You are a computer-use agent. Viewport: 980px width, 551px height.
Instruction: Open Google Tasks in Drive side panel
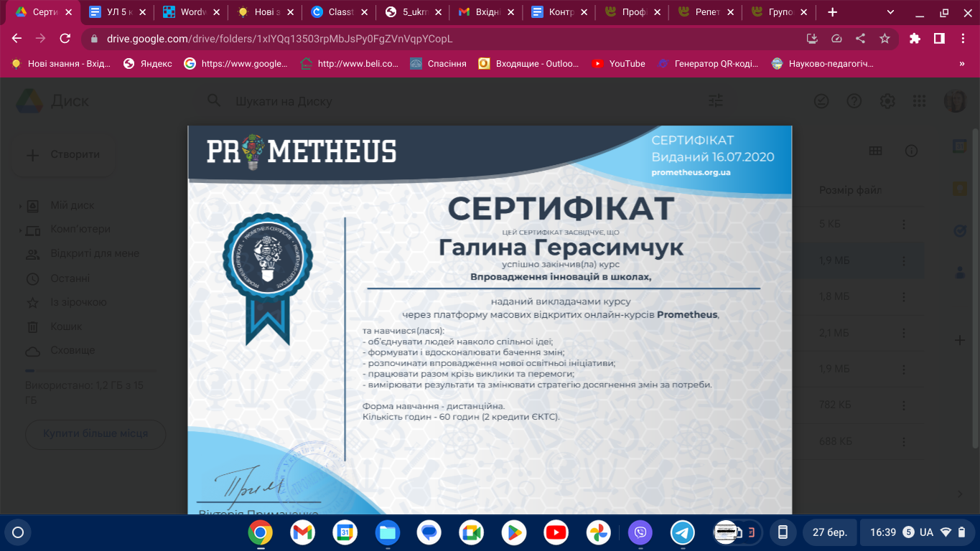click(960, 231)
